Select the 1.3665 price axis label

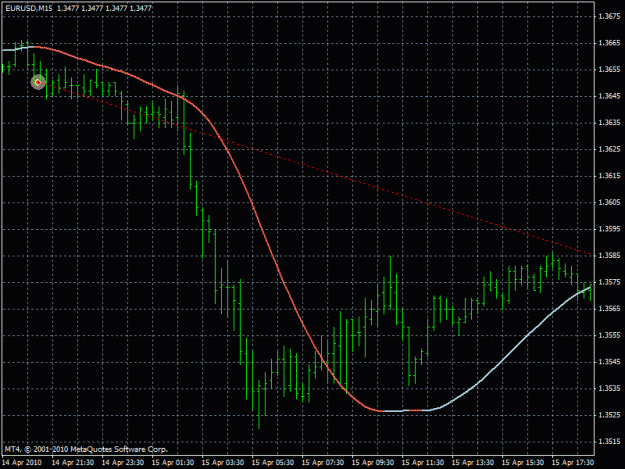[609, 43]
